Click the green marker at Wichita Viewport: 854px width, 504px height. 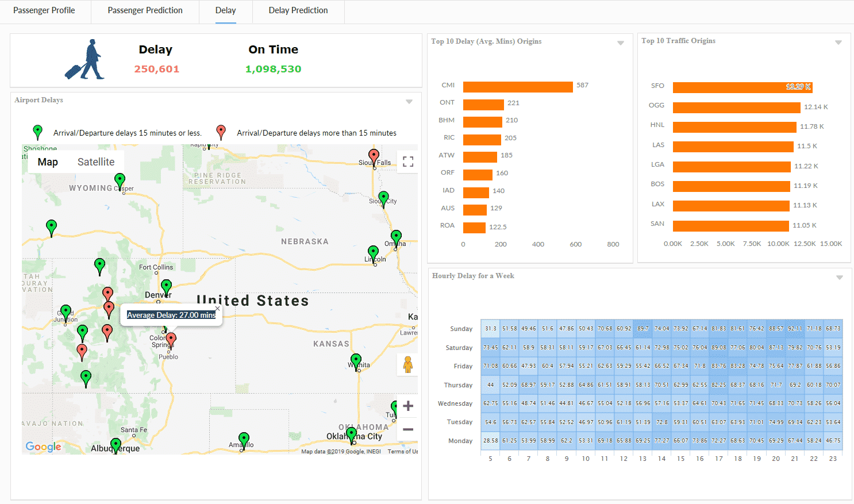point(356,360)
